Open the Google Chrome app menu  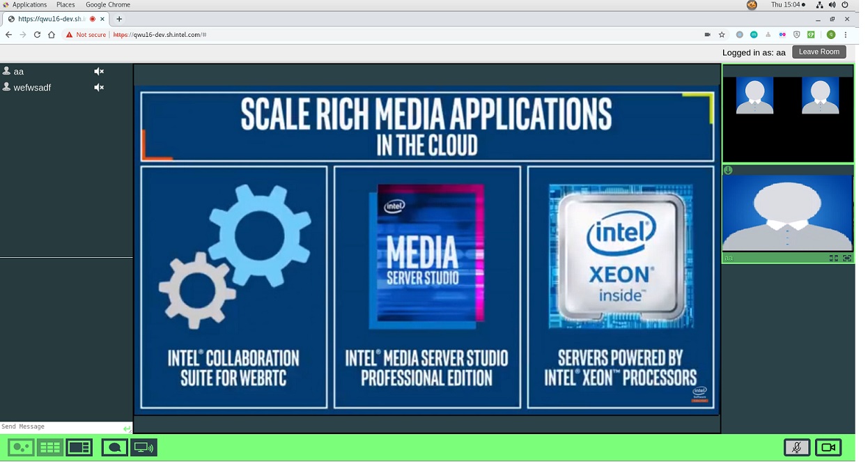[x=108, y=4]
